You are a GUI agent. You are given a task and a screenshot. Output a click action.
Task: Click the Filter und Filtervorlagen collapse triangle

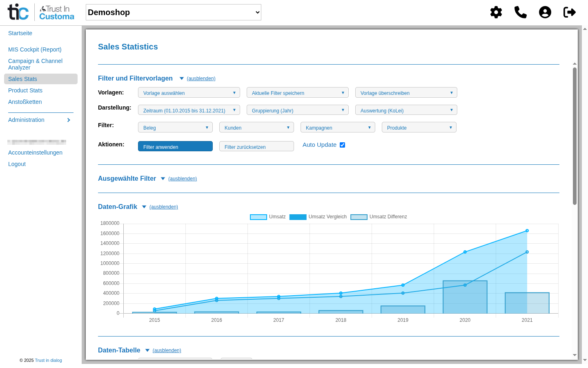(181, 78)
